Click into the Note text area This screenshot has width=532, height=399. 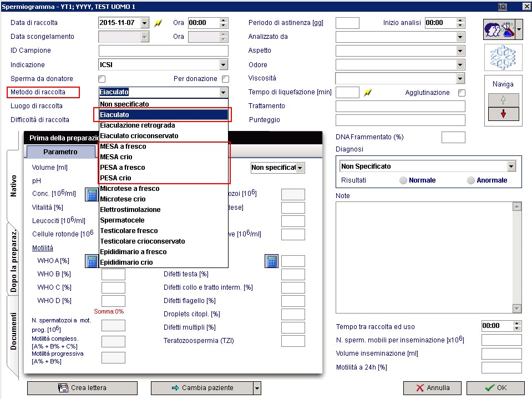pyautogui.click(x=424, y=257)
